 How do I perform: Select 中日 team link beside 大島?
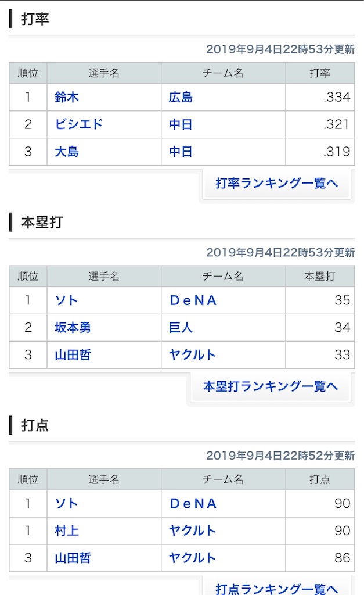[x=181, y=152]
